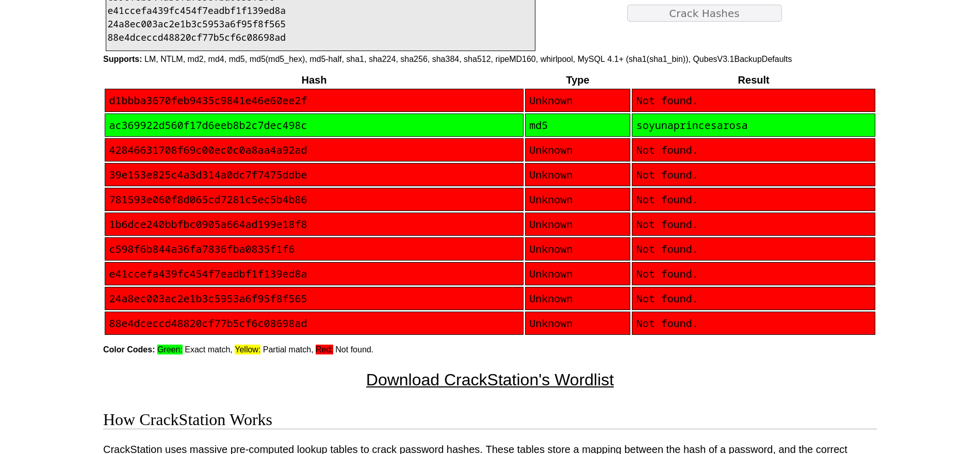Screen dimensions: 980x454
Task: Select hash 42846631708f69c00ec0c0a8aa4a92ad cell
Action: point(314,150)
